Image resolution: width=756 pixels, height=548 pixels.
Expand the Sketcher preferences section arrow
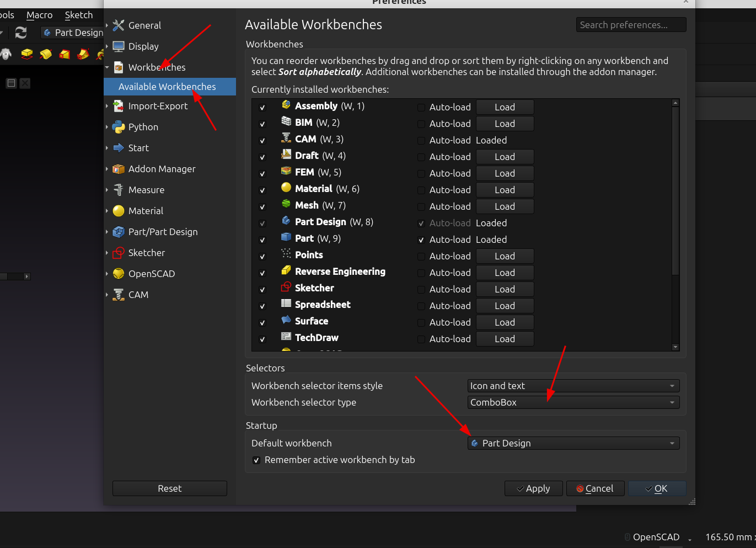107,253
